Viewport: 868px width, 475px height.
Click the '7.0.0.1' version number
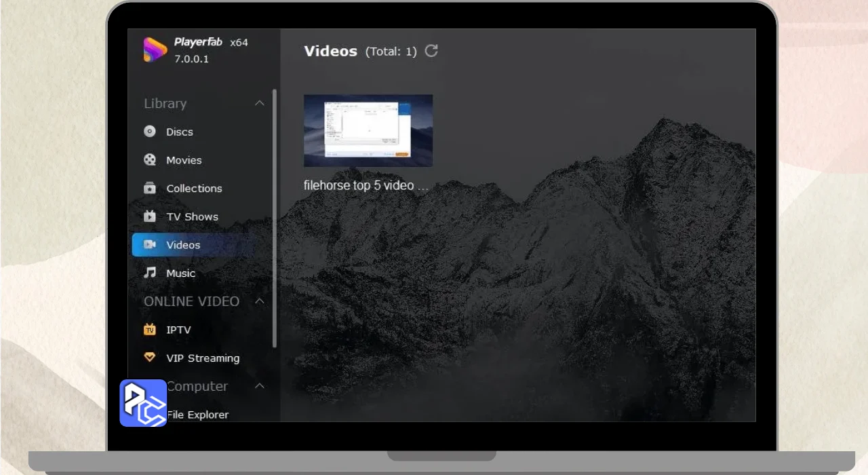point(192,59)
